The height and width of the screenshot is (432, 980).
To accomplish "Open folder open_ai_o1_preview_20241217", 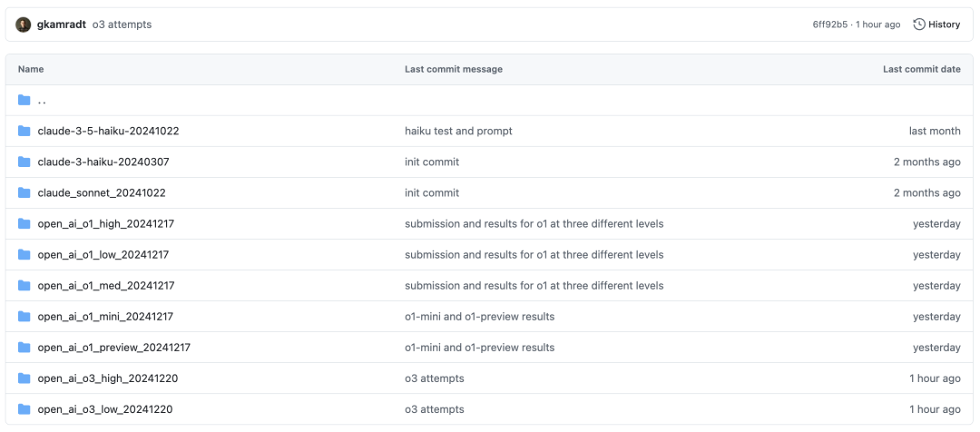I will click(x=113, y=347).
